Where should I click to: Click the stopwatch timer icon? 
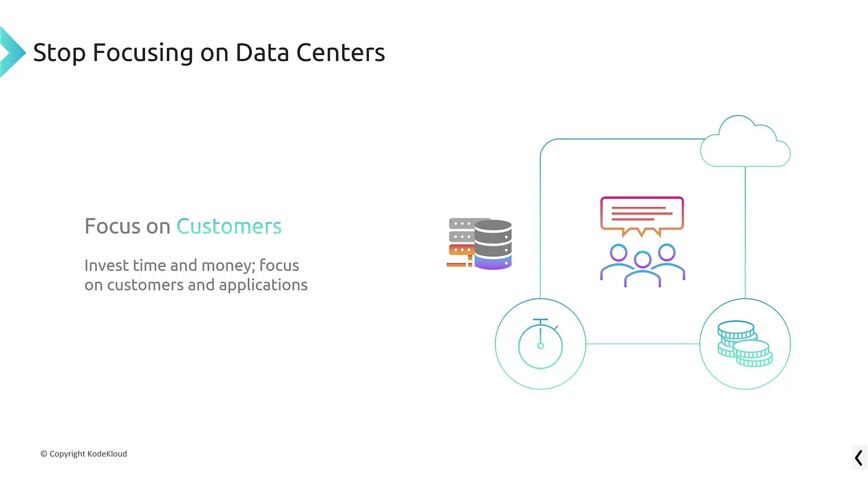coord(539,344)
